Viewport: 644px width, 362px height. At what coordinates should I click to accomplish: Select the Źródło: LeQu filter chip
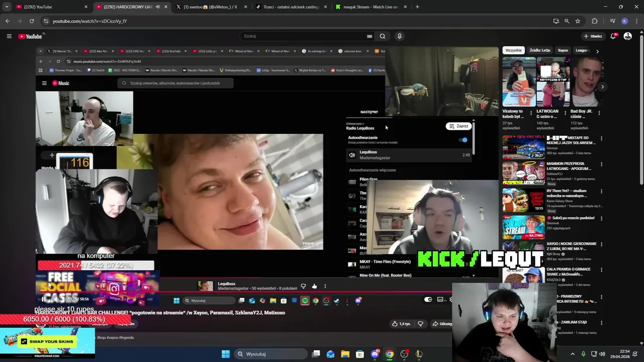(540, 50)
